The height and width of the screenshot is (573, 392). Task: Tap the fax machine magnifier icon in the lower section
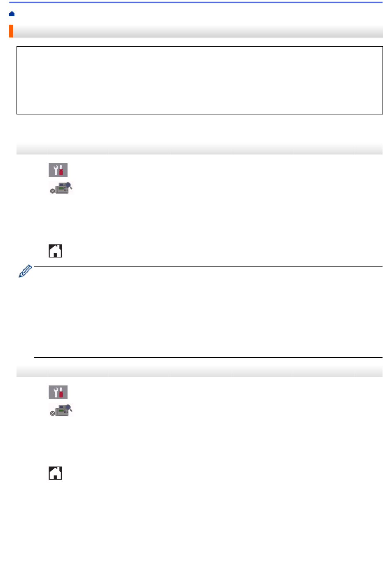click(x=61, y=410)
